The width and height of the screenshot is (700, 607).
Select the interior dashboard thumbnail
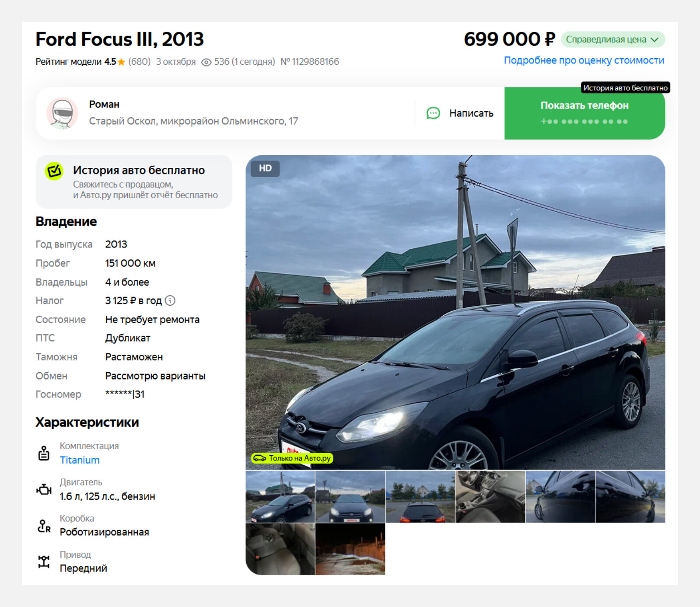click(490, 497)
